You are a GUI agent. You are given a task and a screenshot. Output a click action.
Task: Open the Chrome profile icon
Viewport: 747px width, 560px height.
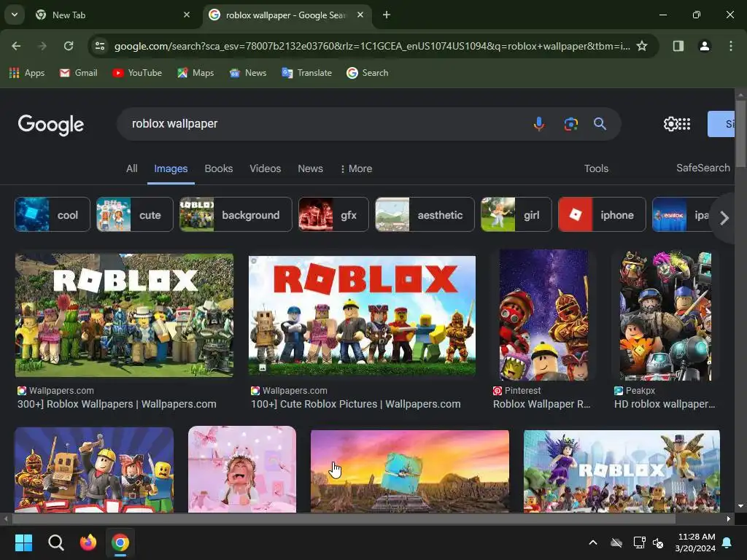tap(704, 46)
